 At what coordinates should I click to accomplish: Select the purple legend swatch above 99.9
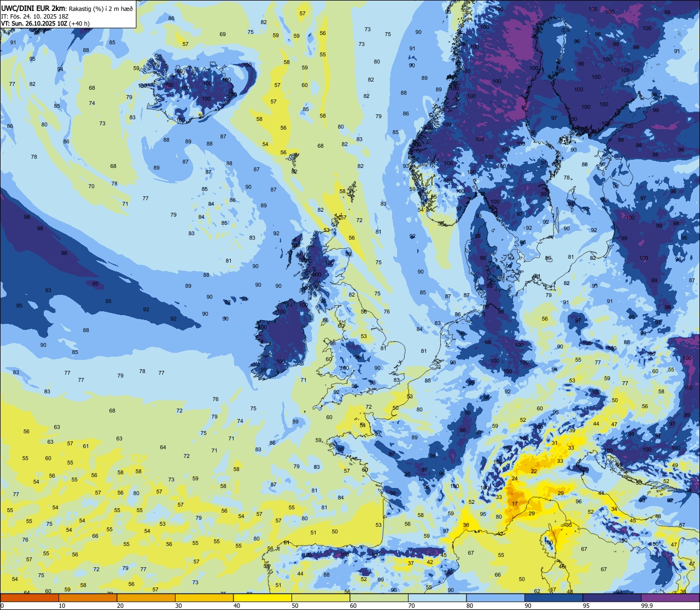pos(670,598)
